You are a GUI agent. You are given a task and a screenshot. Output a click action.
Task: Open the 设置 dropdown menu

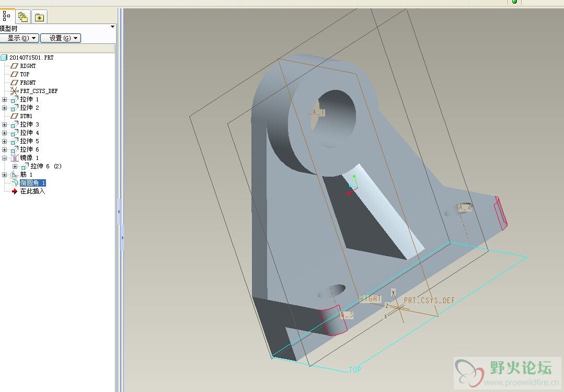tap(61, 38)
